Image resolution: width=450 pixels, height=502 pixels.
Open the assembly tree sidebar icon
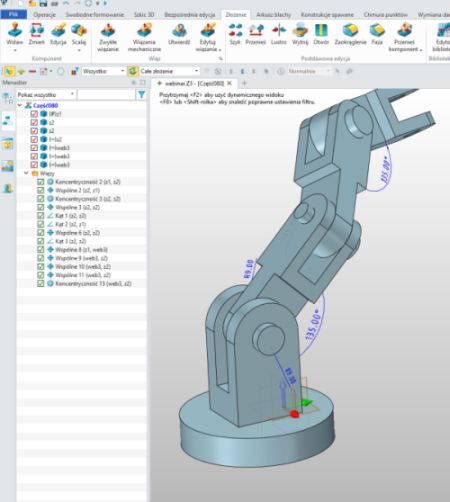pos(8,120)
